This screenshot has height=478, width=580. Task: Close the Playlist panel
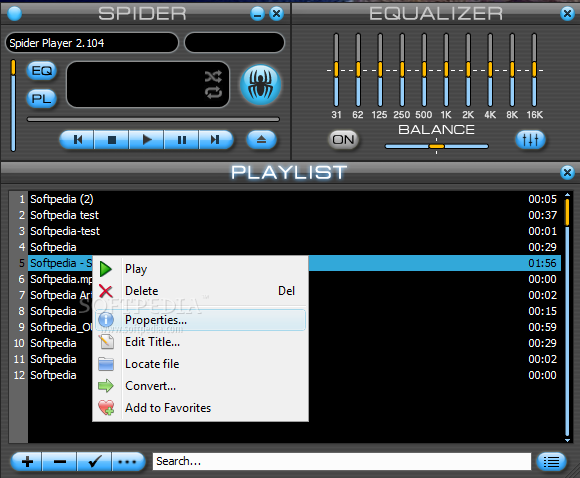click(567, 172)
